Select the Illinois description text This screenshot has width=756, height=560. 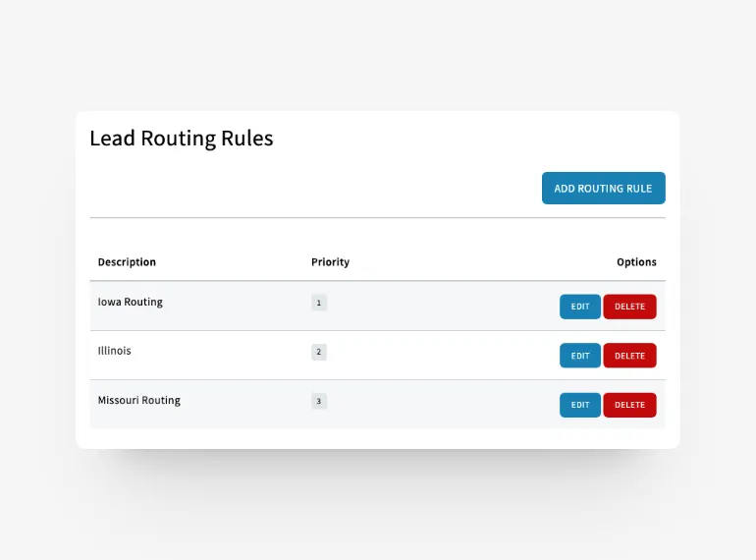114,351
